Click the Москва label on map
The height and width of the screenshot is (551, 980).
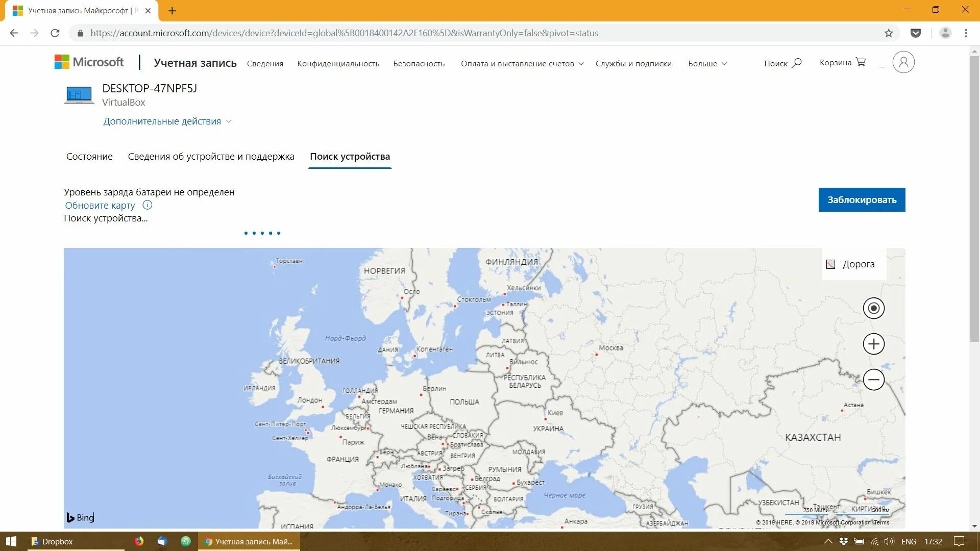point(610,348)
